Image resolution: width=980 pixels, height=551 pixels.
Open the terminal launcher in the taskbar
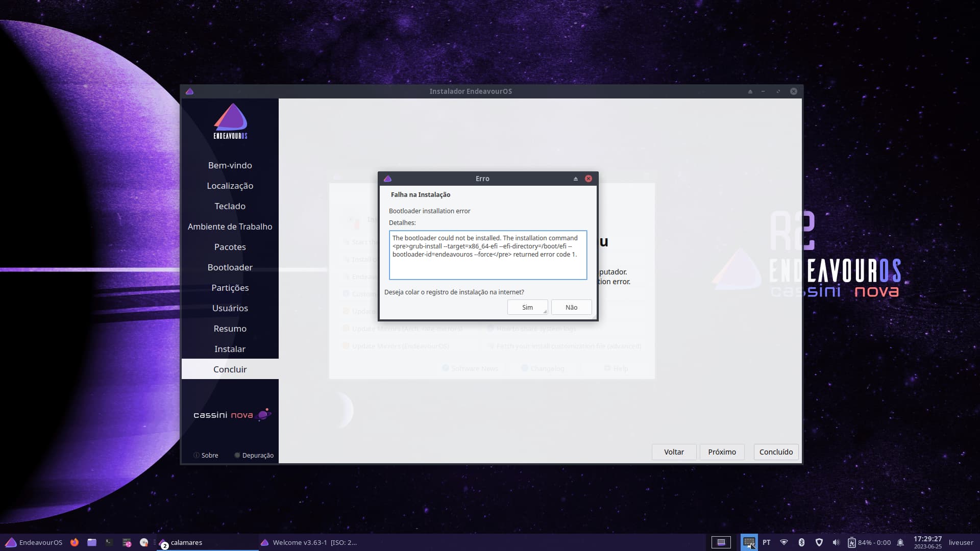pos(109,542)
